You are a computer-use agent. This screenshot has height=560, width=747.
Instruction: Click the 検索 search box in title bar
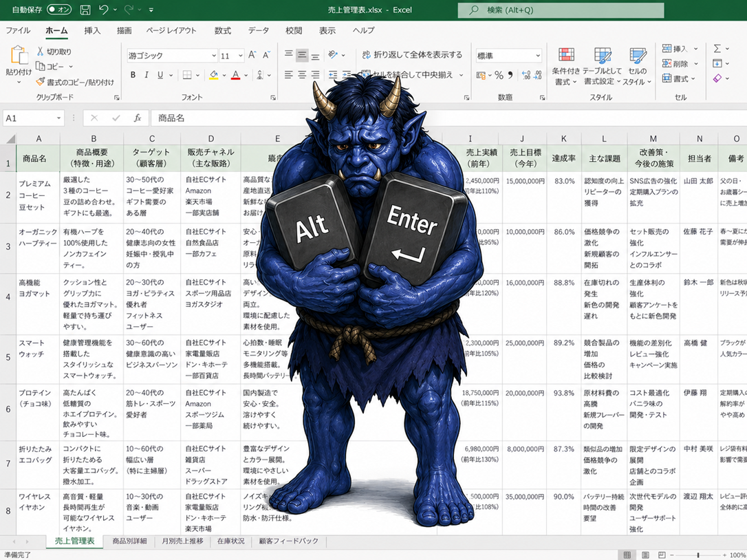click(x=561, y=10)
